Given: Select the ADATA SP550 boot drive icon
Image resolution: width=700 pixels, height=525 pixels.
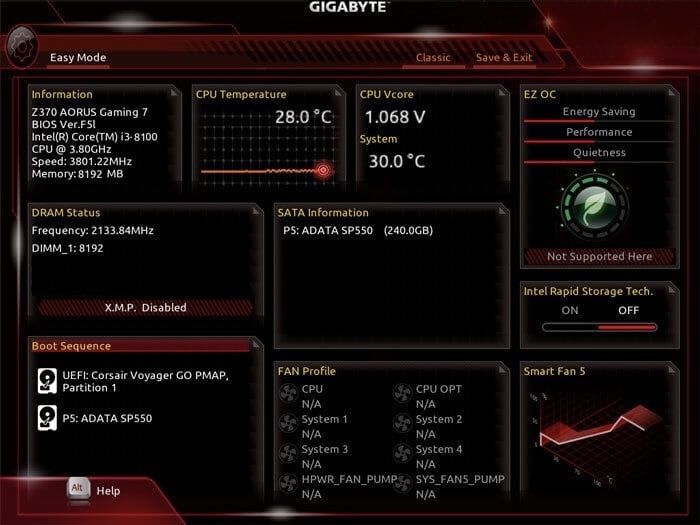Looking at the screenshot, I should coord(47,417).
